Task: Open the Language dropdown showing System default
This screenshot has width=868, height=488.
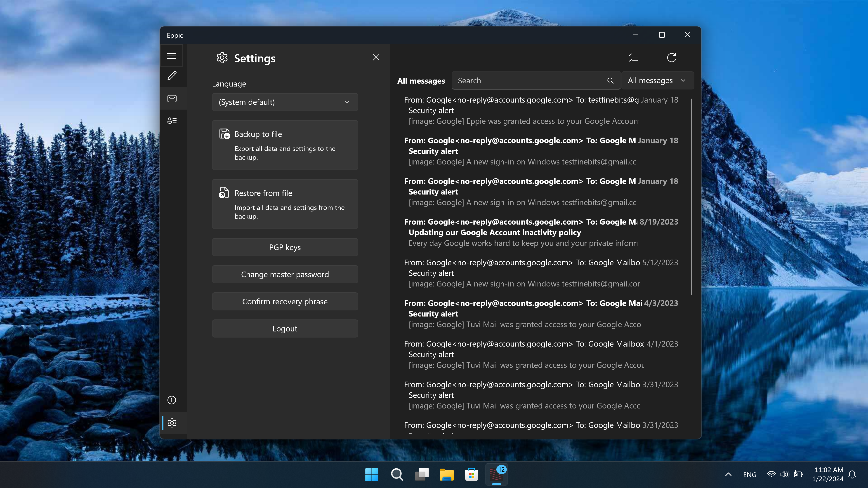Action: [285, 102]
